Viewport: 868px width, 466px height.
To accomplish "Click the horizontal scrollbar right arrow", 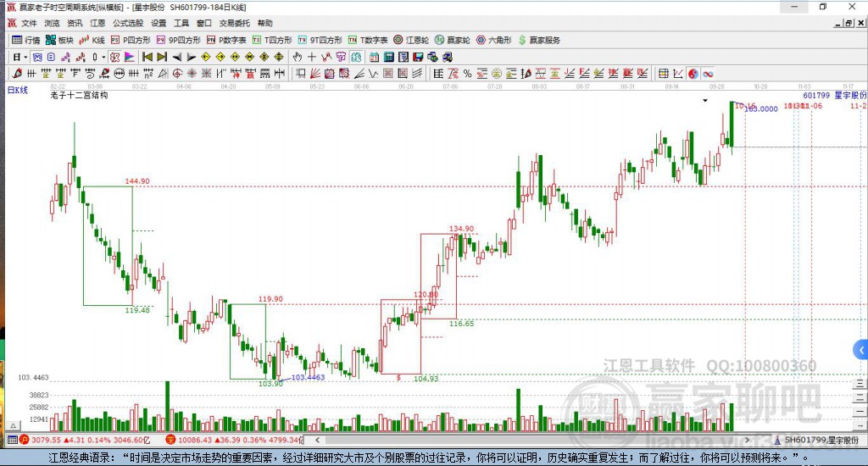I will pos(748,440).
